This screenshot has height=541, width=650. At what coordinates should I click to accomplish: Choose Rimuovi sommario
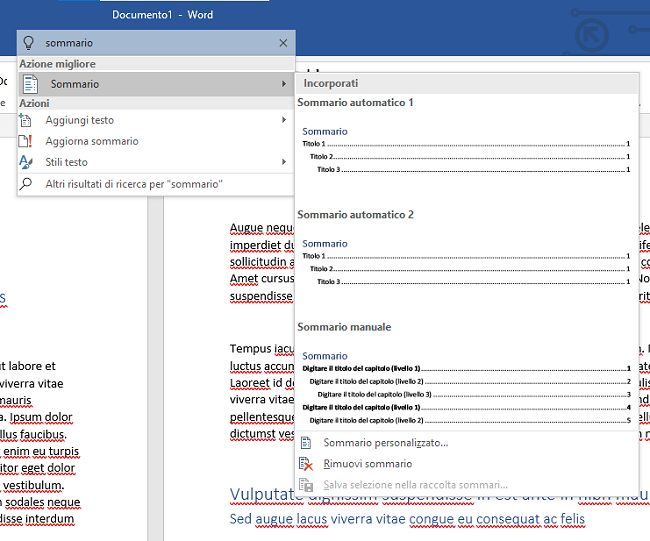[x=467, y=464]
